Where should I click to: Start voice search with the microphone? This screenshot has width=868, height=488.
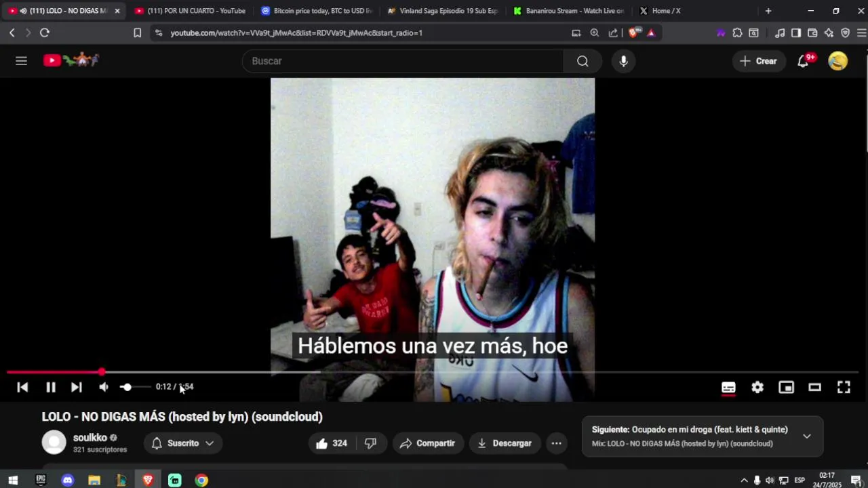(623, 61)
